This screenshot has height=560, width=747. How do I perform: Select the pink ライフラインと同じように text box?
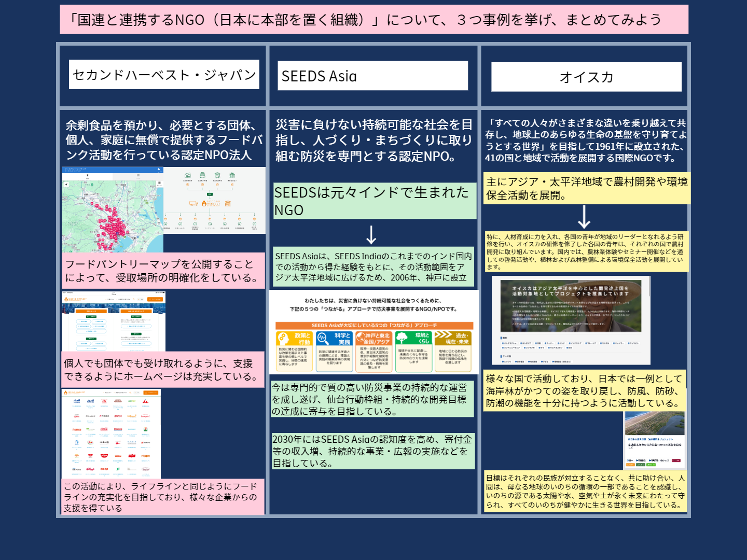pos(163,497)
